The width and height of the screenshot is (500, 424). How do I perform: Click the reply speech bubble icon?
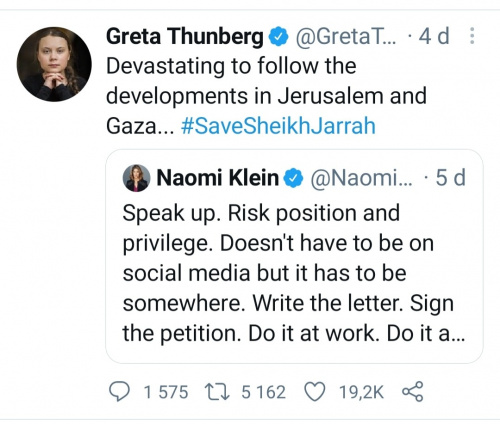click(x=119, y=391)
